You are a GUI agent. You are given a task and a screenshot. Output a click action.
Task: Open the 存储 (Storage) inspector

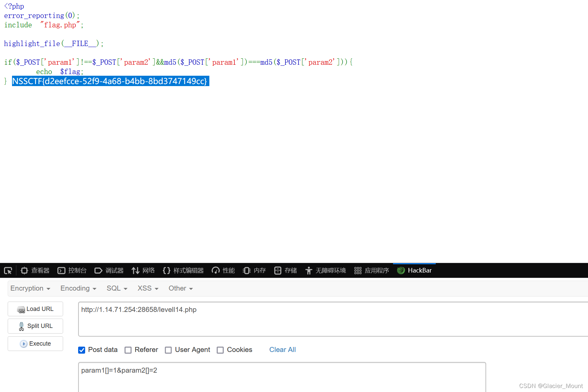[285, 270]
